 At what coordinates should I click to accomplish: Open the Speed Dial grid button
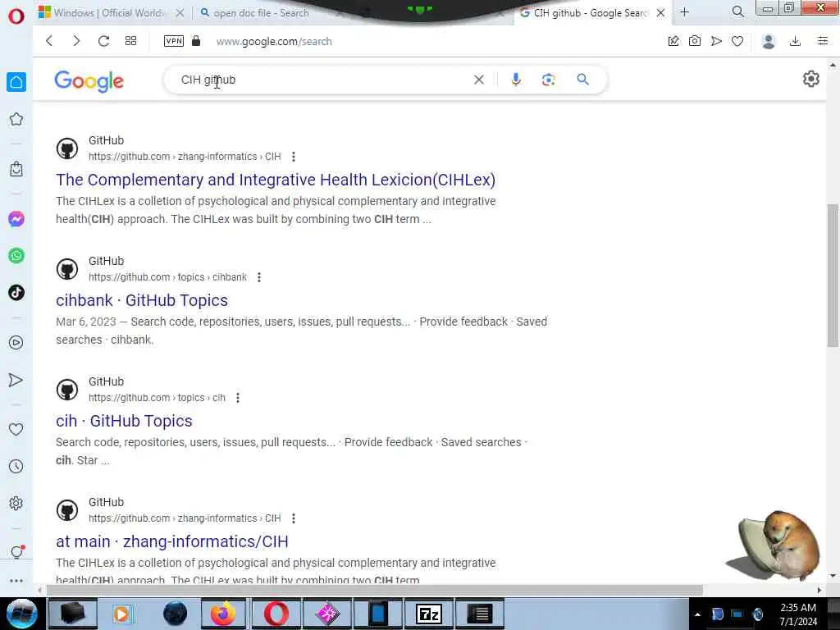(x=130, y=41)
